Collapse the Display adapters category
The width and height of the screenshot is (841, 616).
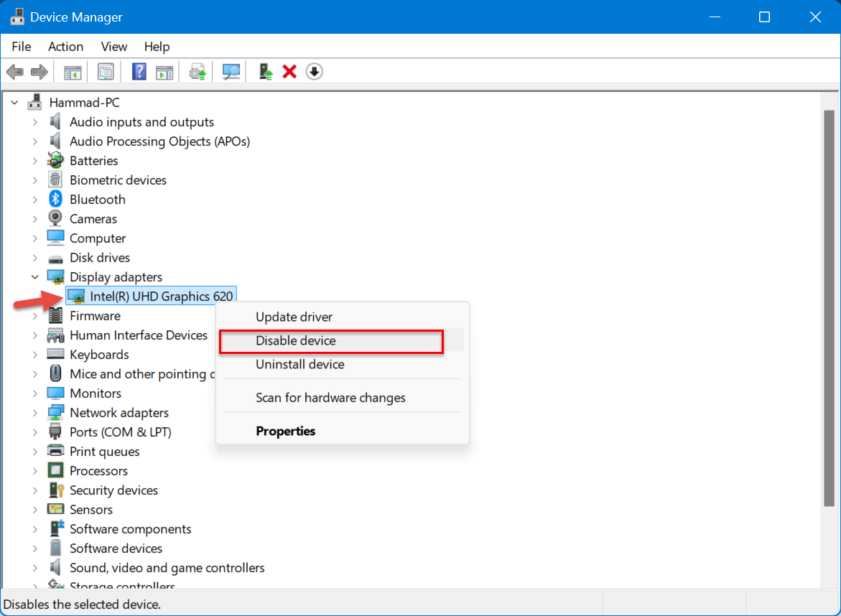(x=34, y=277)
